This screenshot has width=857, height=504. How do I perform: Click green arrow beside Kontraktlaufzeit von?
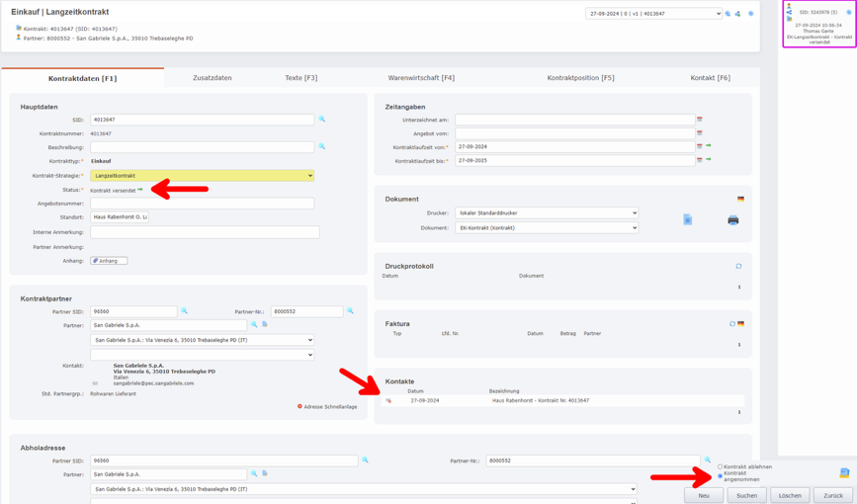(709, 146)
